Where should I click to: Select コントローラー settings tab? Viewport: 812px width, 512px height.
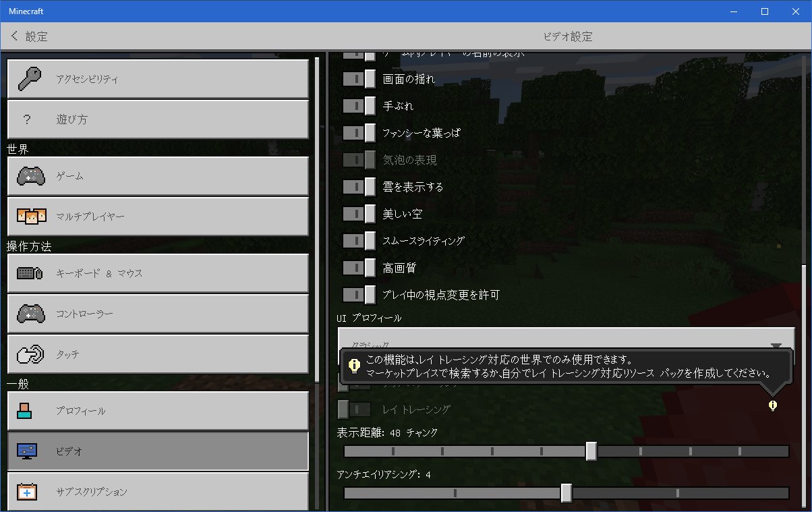point(158,314)
